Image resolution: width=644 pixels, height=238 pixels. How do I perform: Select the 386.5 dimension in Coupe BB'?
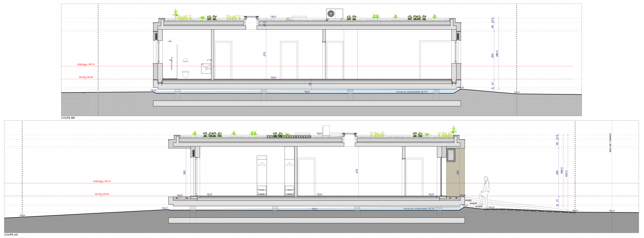(x=497, y=54)
